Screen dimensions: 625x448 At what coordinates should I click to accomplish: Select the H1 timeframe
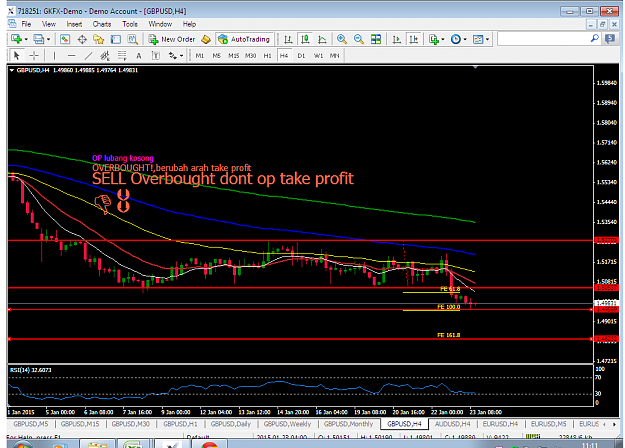click(x=267, y=56)
